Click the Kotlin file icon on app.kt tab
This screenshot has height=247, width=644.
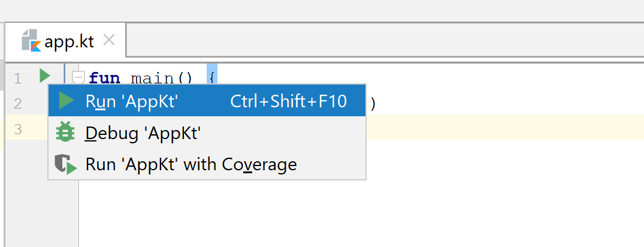tap(31, 41)
